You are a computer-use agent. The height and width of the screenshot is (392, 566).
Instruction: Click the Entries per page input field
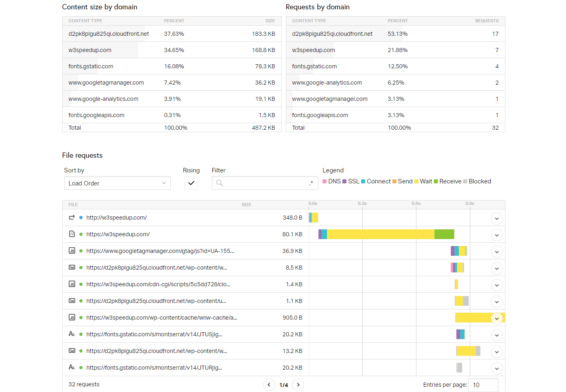pyautogui.click(x=483, y=385)
